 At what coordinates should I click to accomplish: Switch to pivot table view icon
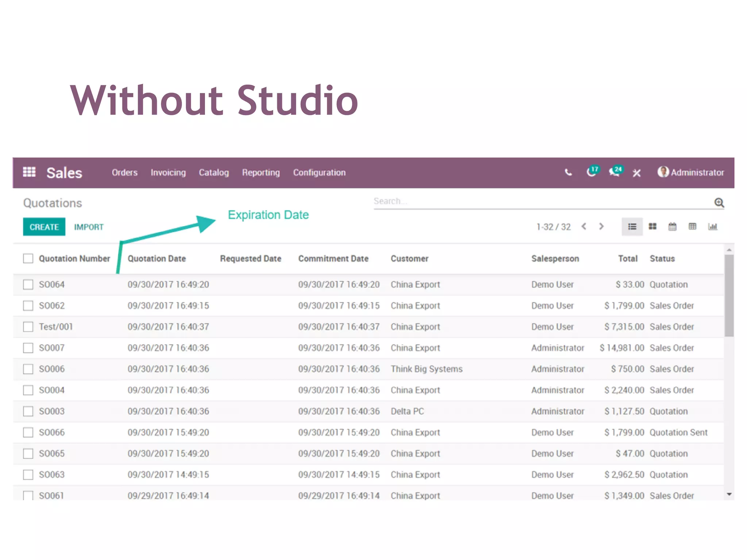pos(692,227)
